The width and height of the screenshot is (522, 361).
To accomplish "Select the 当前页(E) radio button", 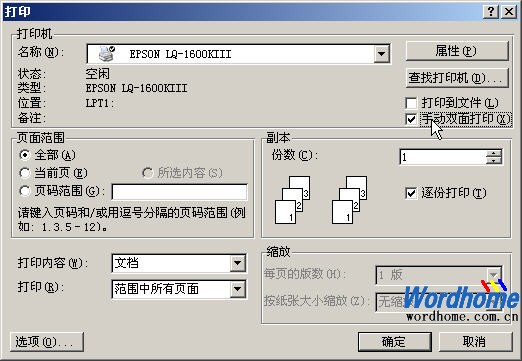I will pos(25,173).
